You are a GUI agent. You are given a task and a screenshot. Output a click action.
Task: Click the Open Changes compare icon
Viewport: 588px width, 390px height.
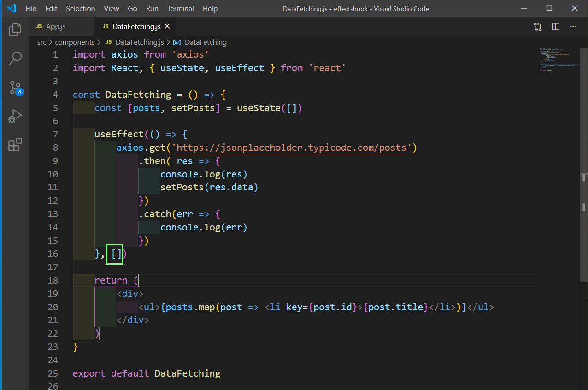point(538,27)
